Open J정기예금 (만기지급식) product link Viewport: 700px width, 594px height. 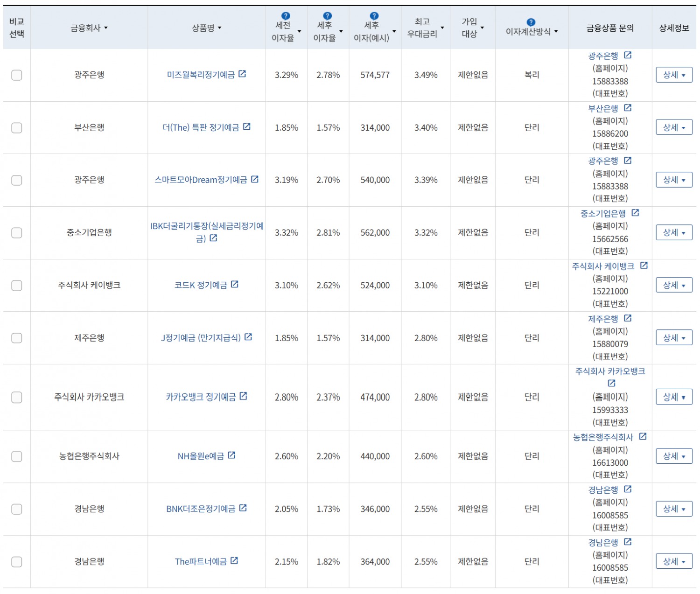201,338
